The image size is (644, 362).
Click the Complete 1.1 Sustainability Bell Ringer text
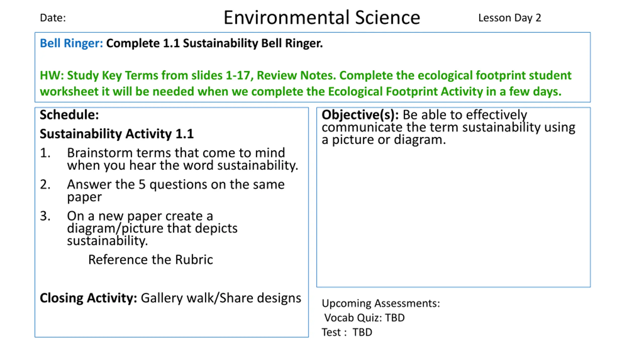(214, 43)
